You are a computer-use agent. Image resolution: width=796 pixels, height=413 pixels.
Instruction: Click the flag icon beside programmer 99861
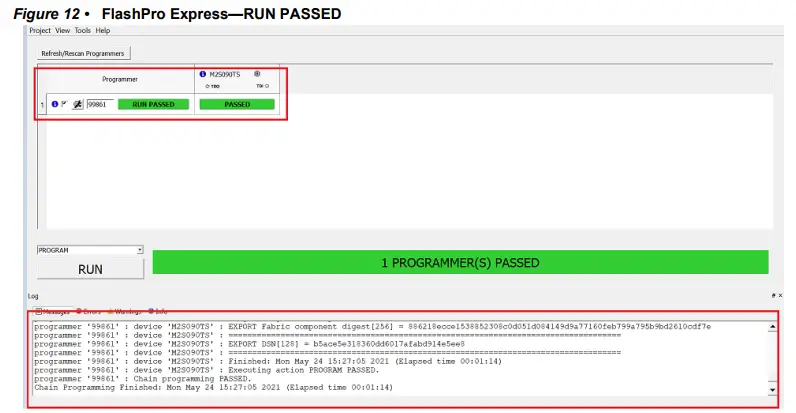click(64, 104)
